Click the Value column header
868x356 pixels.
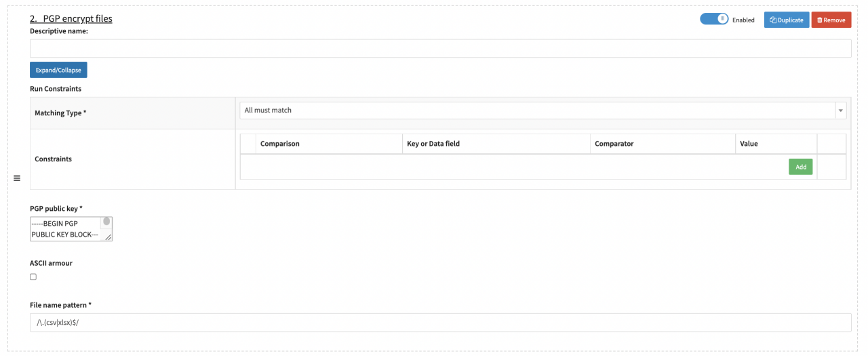(x=749, y=144)
